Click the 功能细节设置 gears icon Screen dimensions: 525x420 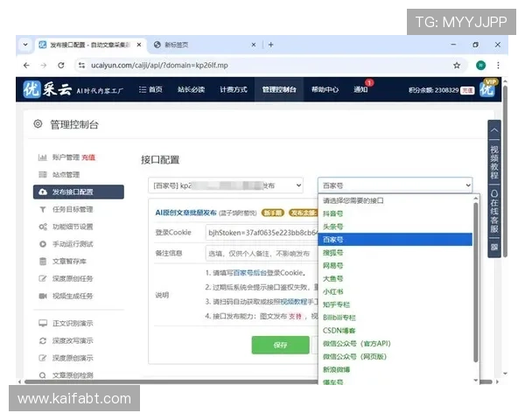tap(43, 227)
